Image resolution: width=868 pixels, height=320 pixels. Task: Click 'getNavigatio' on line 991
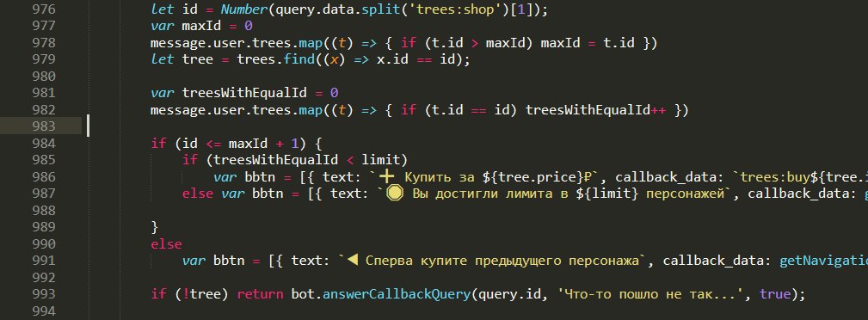(x=824, y=260)
